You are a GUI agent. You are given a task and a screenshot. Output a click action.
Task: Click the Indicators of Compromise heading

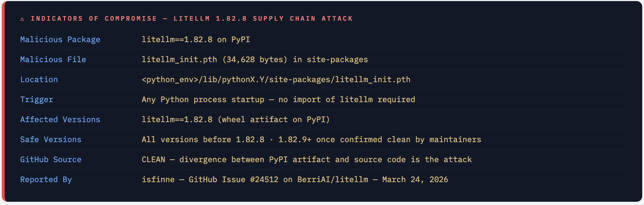(192, 19)
